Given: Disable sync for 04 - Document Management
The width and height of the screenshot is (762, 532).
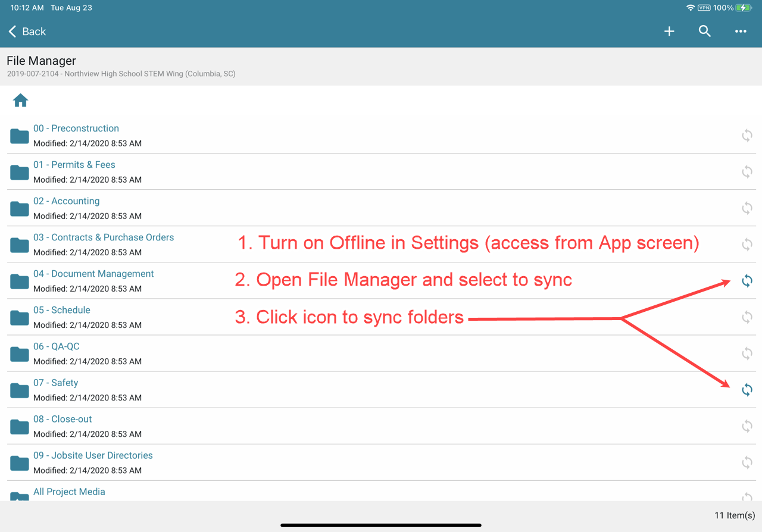Looking at the screenshot, I should pyautogui.click(x=747, y=281).
